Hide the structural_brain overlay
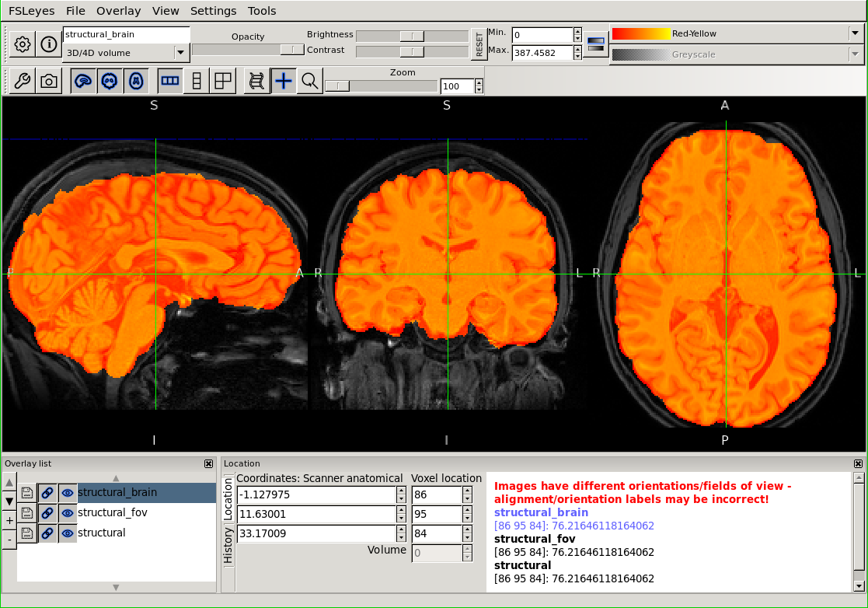This screenshot has width=868, height=608. point(68,492)
